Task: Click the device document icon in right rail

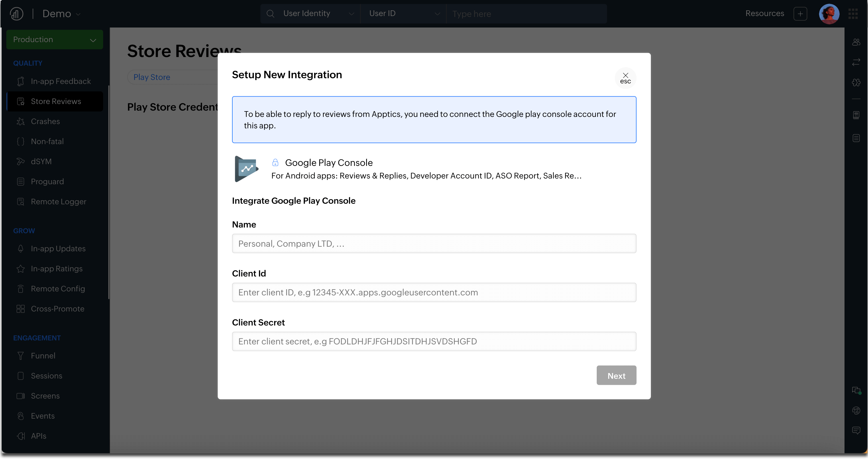Action: tap(856, 115)
